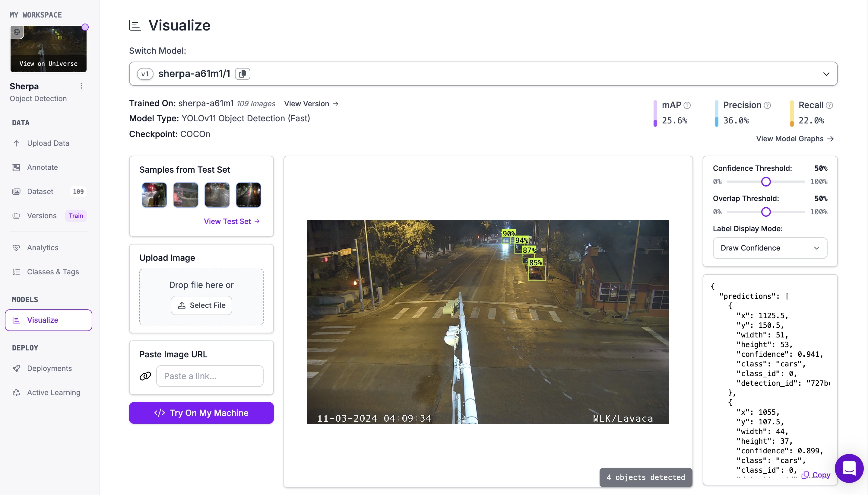Open the Label Display Mode dropdown
This screenshot has width=868, height=495.
769,248
